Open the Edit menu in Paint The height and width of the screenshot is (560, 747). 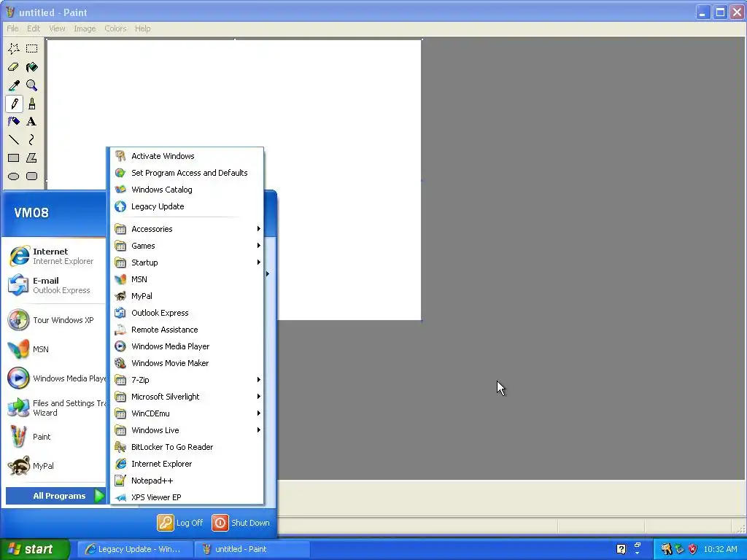tap(34, 28)
